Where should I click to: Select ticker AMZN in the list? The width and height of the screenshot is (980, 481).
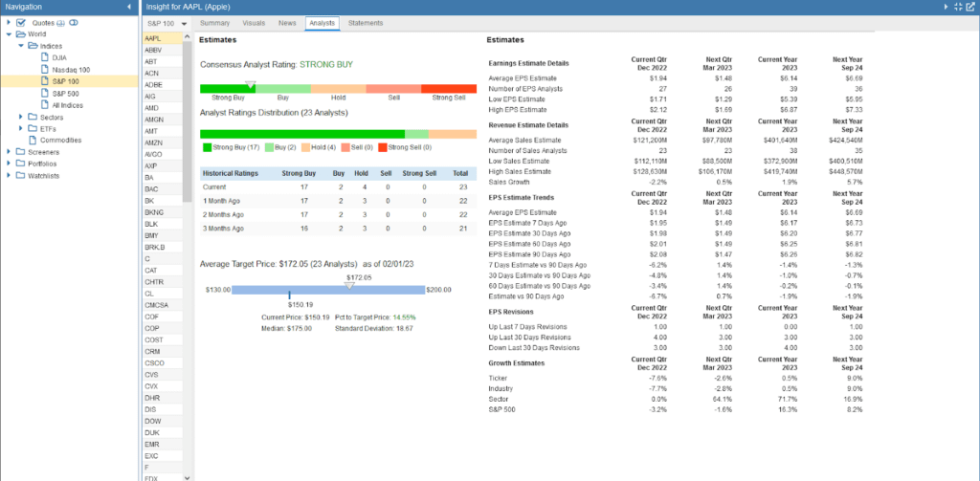click(162, 142)
